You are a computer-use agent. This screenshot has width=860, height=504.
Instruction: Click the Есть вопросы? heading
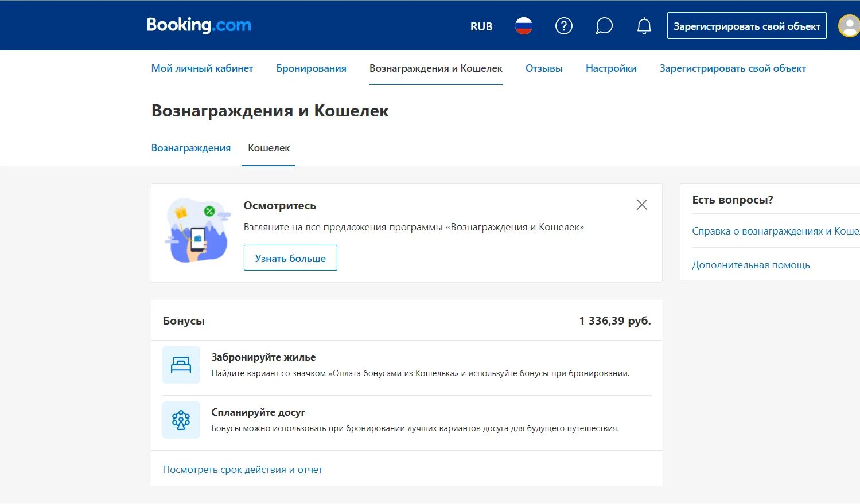coord(733,200)
